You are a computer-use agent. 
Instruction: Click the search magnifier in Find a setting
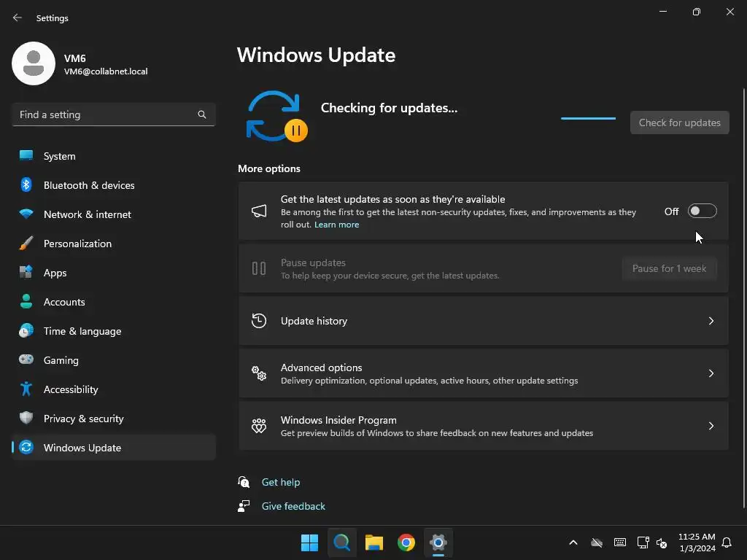pyautogui.click(x=202, y=114)
